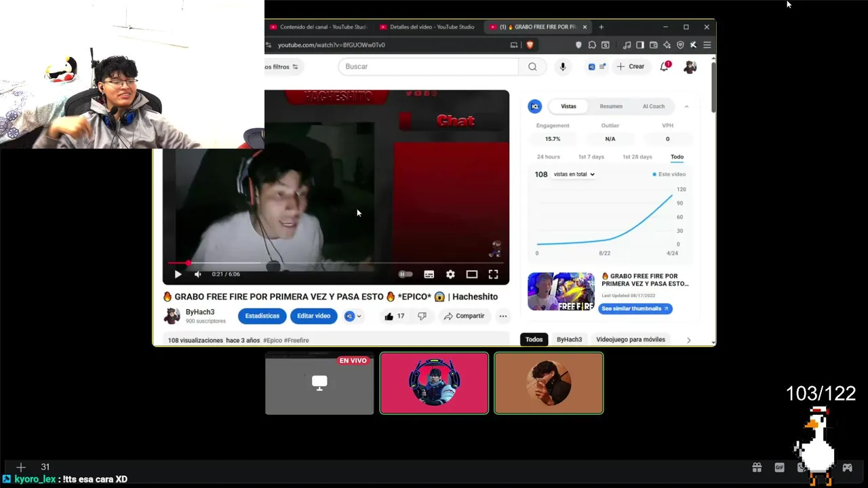This screenshot has width=868, height=488.
Task: Open the GIF picker in the chat bar
Action: 779,467
